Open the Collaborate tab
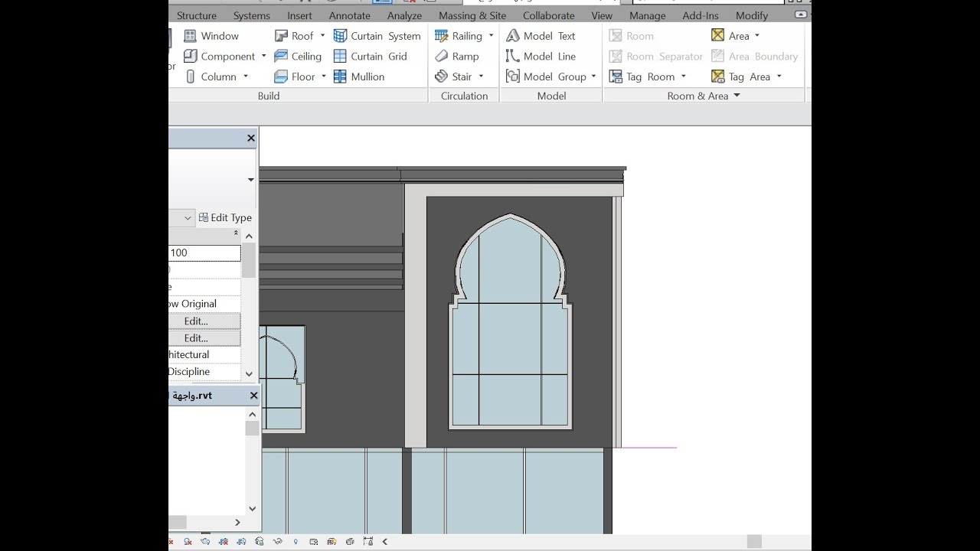This screenshot has width=980, height=551. point(549,15)
